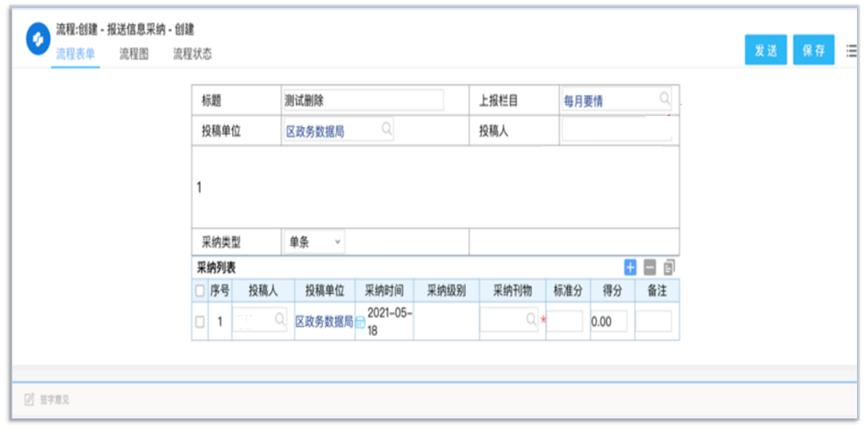Screen dimensions: 865x431
Task: Click 区政务数据局 in the 采纳列表 row
Action: pos(324,322)
